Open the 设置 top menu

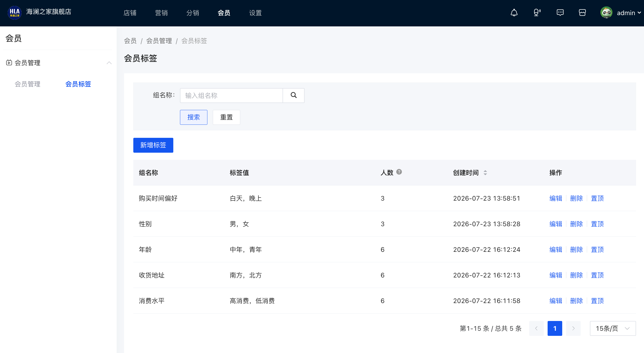[255, 13]
